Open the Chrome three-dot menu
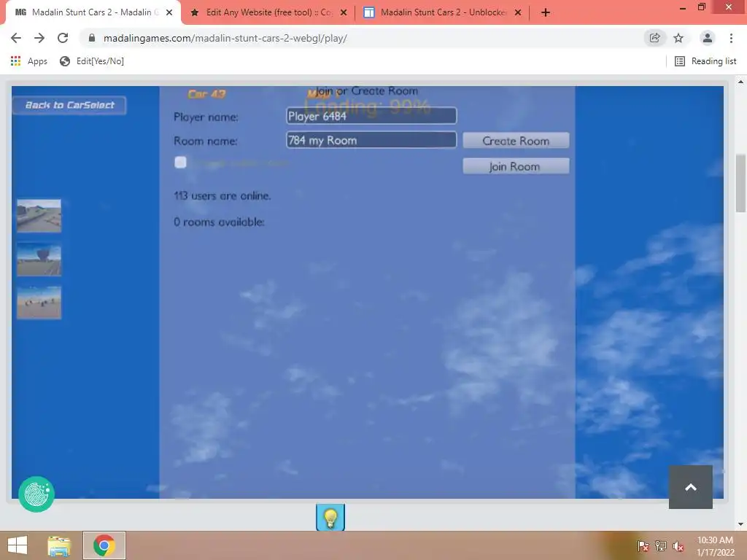Screen dimensions: 747x560 pos(731,38)
